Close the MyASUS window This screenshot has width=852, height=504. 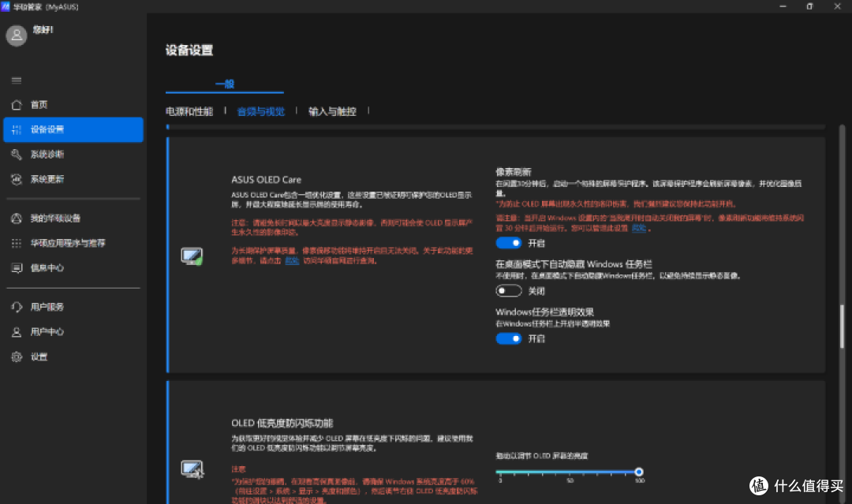point(837,6)
